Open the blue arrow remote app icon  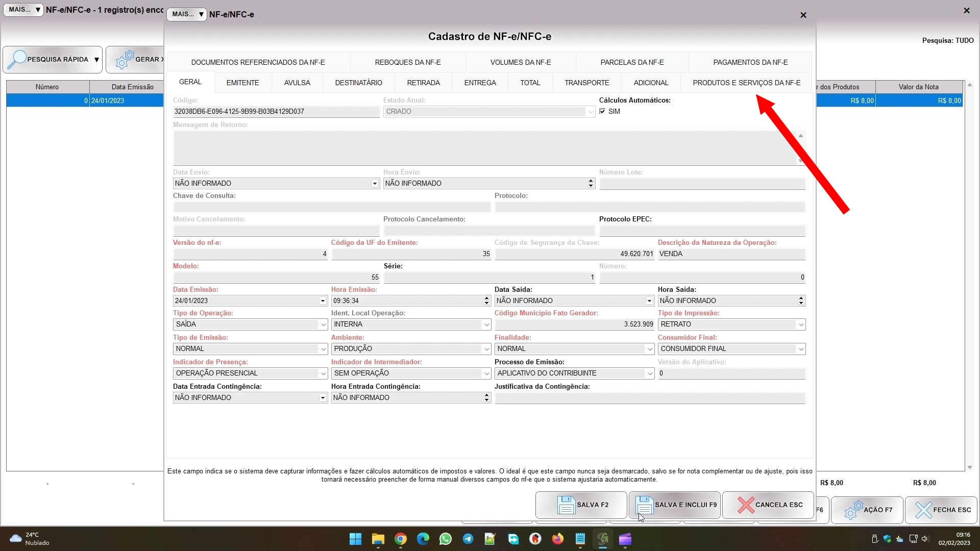513,539
